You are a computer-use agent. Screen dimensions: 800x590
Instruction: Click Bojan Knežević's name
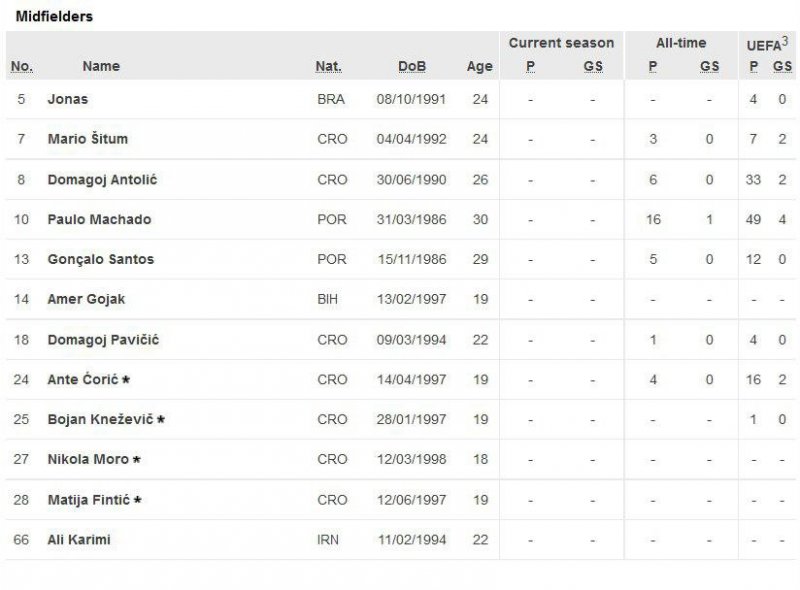(100, 420)
